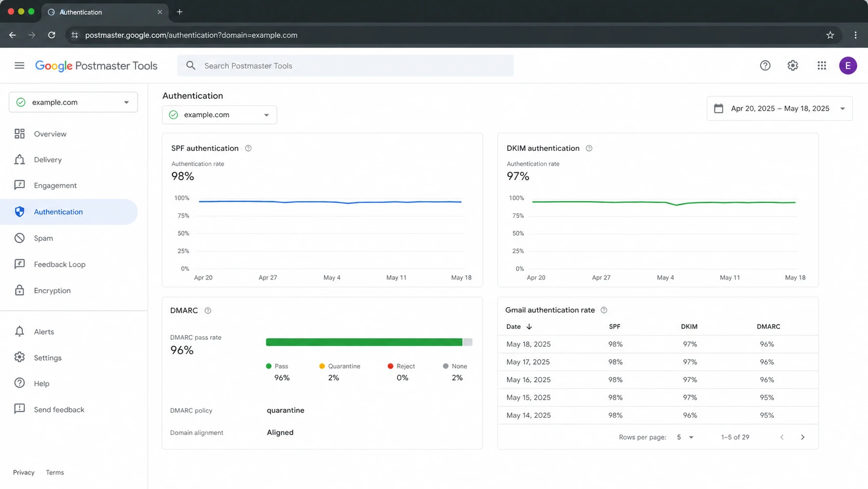Open the hamburger main menu
868x489 pixels.
click(x=19, y=65)
